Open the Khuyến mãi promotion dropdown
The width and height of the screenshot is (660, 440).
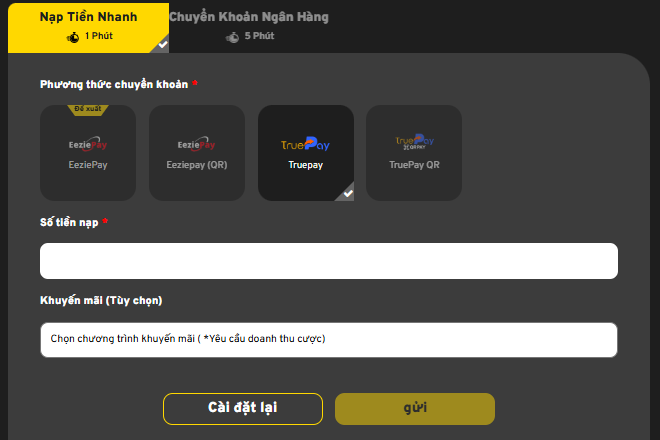click(x=329, y=340)
